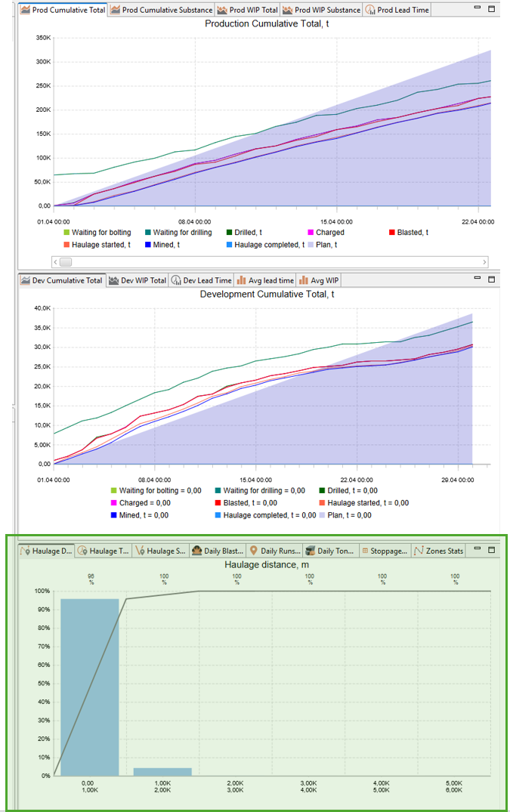This screenshot has height=812, width=510.
Task: Click 'Blasted, t' legend in production chart
Action: click(409, 233)
